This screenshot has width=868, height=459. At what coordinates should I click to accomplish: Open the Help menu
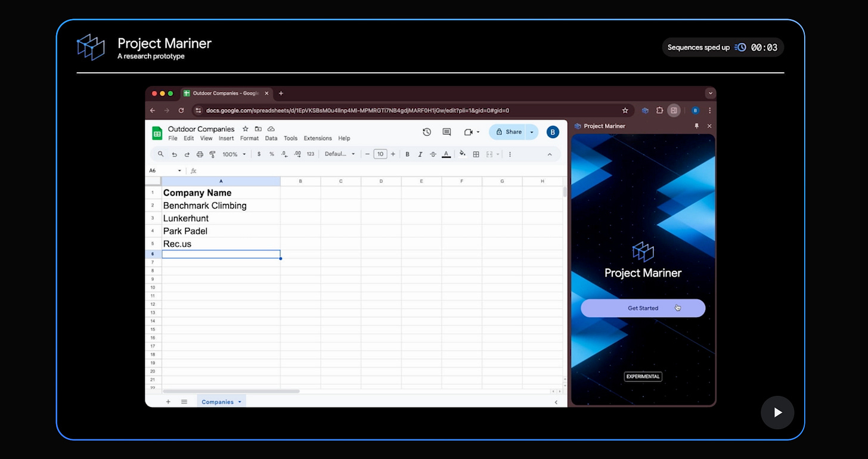[344, 138]
